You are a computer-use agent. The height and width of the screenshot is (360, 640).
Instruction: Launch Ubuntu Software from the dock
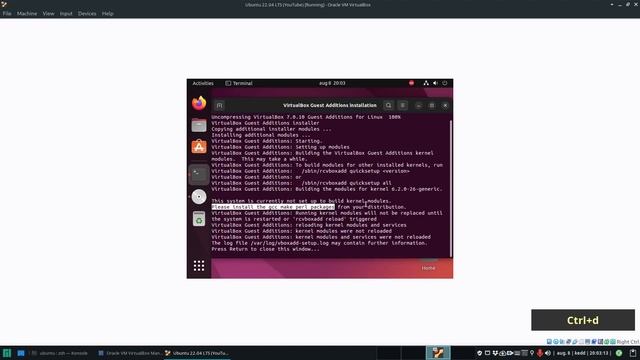[x=199, y=147]
